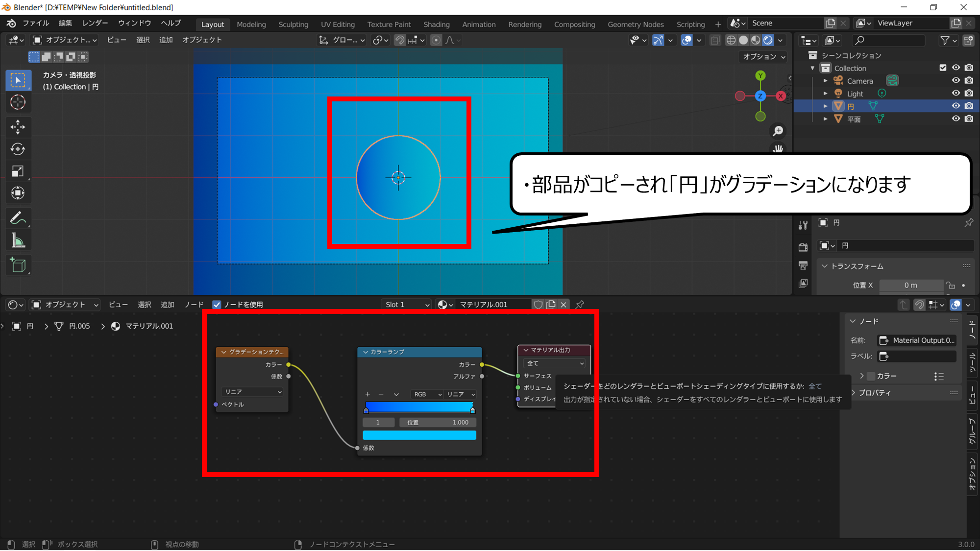Switch to wireframe viewport shading
980x551 pixels.
(731, 40)
